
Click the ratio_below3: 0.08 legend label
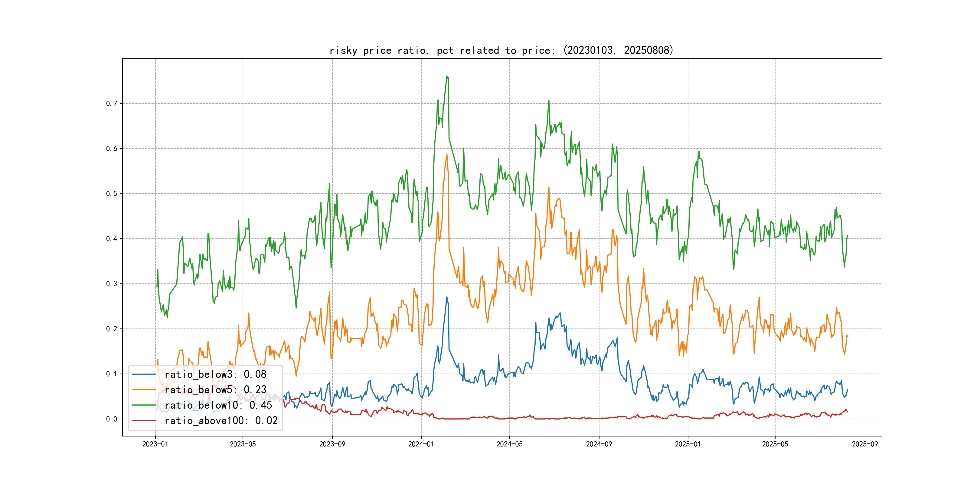215,374
